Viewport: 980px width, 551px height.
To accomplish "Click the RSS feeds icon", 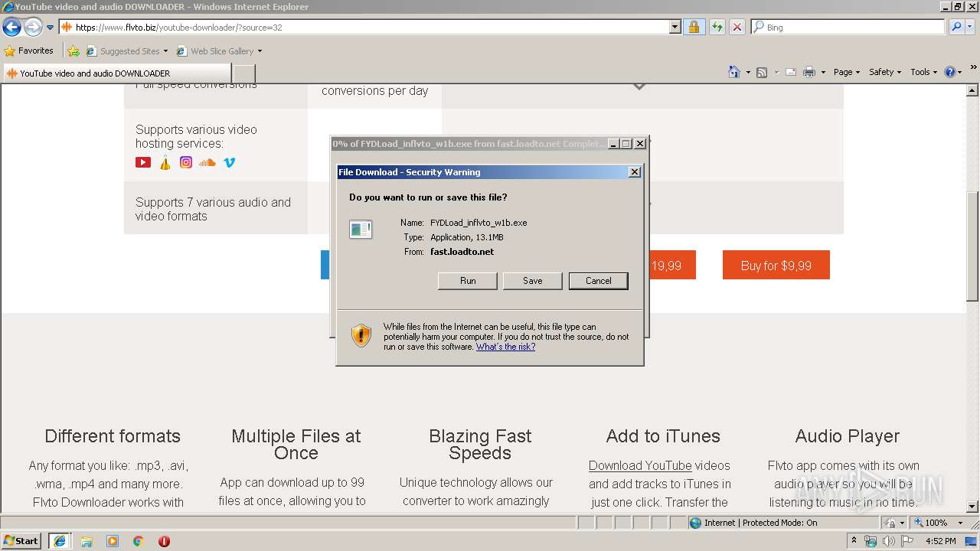I will (x=762, y=72).
